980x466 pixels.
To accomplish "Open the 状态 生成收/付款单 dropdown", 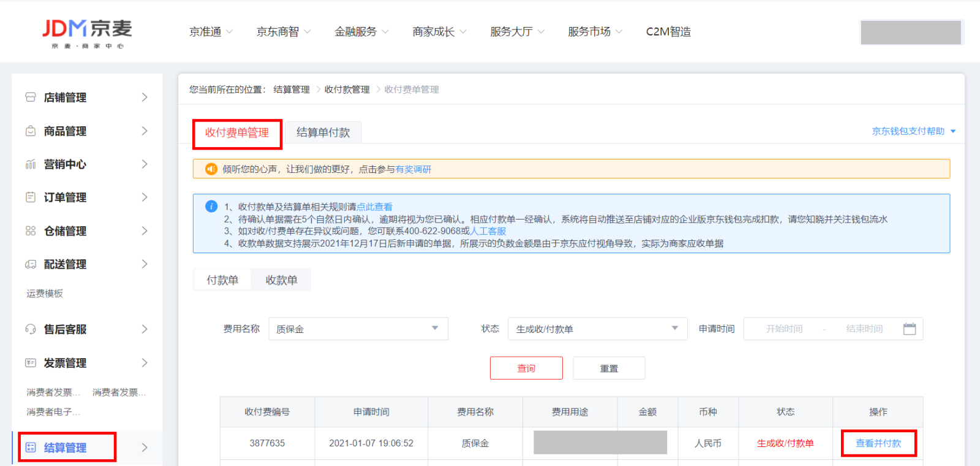I will (598, 329).
